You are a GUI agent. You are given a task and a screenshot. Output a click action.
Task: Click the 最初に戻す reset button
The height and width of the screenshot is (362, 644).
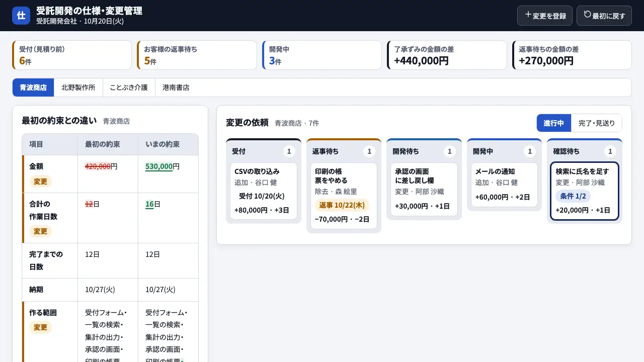point(604,16)
